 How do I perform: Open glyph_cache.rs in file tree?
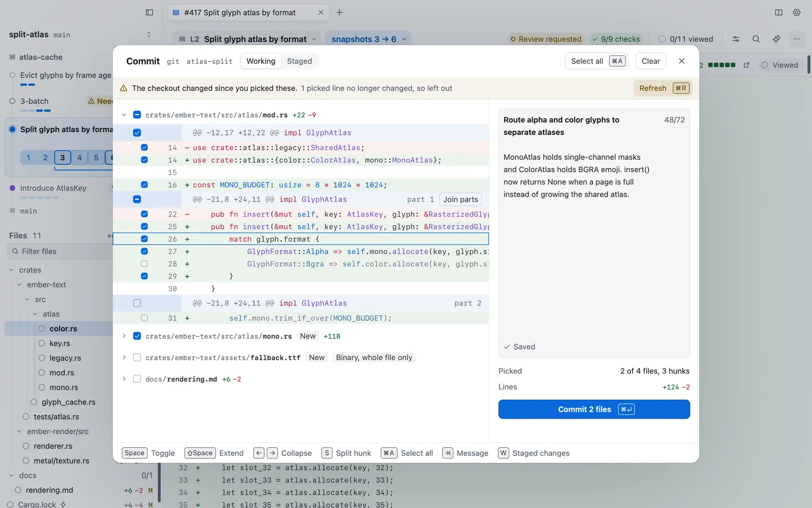68,402
